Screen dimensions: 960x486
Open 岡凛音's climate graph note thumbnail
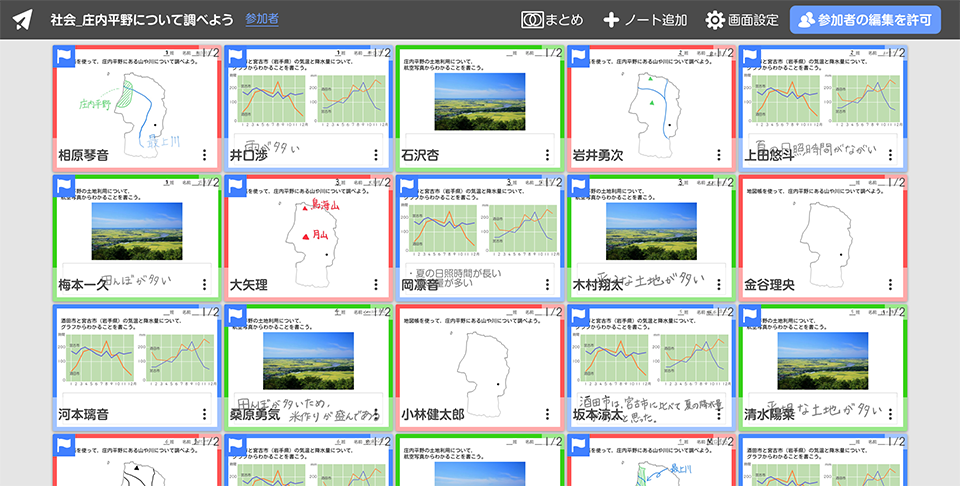[x=480, y=230]
